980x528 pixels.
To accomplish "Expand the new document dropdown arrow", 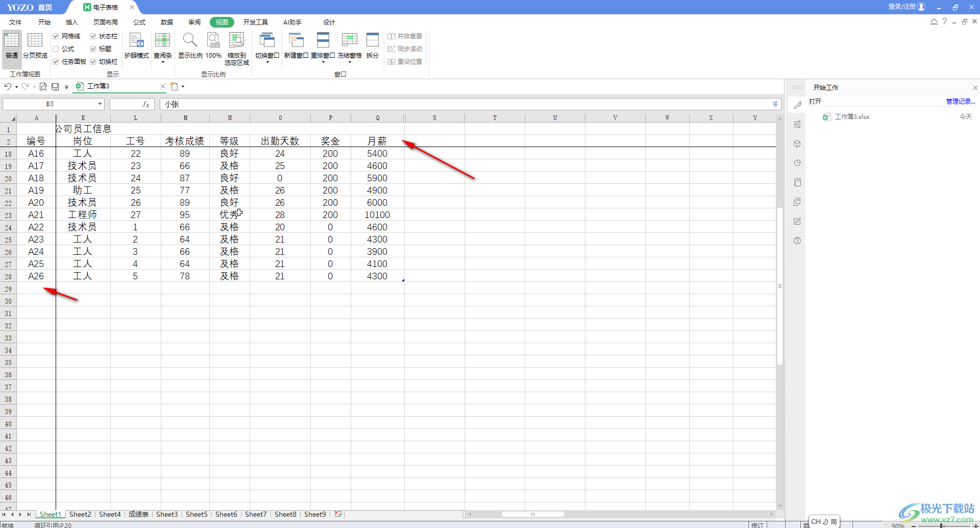I will 183,86.
